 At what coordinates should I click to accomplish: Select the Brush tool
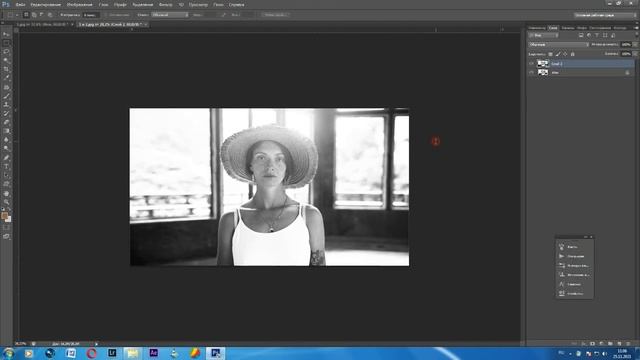(x=6, y=96)
